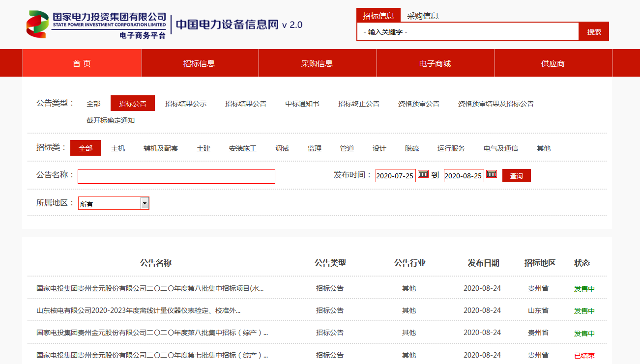Click the end date field 2020-08-25
Viewport: 640px width, 364px height.
[464, 176]
